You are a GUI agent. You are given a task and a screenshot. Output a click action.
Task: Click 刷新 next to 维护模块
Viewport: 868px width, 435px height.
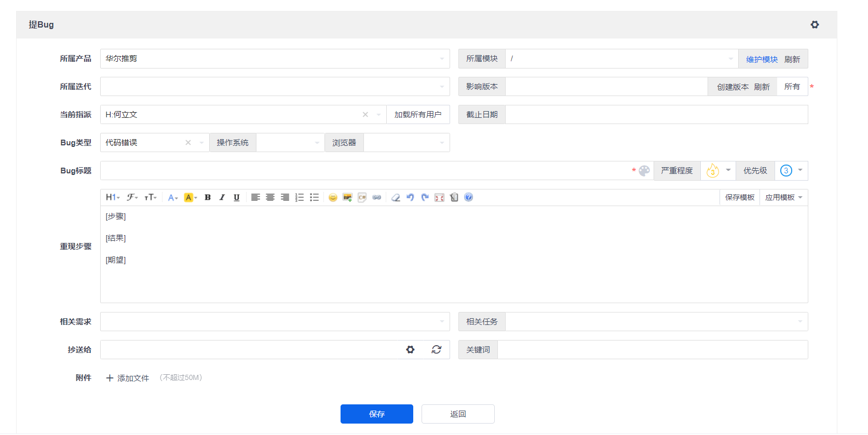pyautogui.click(x=792, y=59)
